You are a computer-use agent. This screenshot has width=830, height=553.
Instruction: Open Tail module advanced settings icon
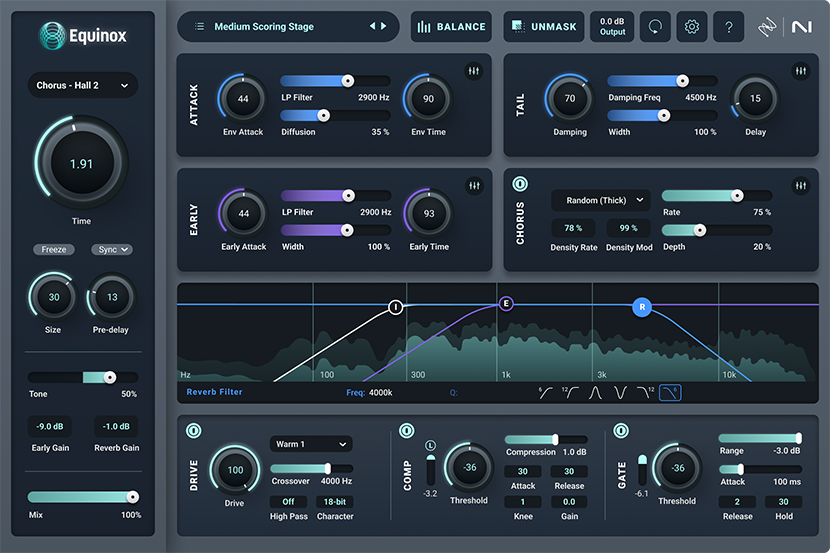click(x=800, y=71)
